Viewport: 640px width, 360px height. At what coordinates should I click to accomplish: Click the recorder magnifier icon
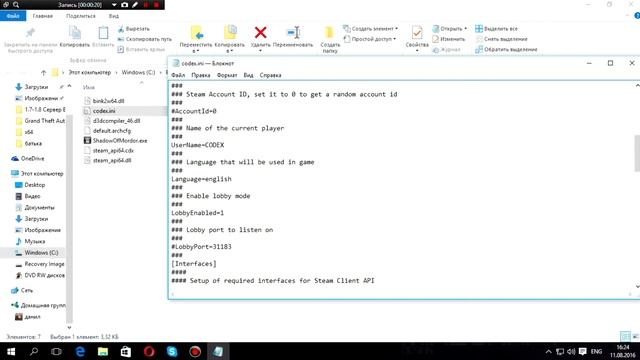click(16, 5)
